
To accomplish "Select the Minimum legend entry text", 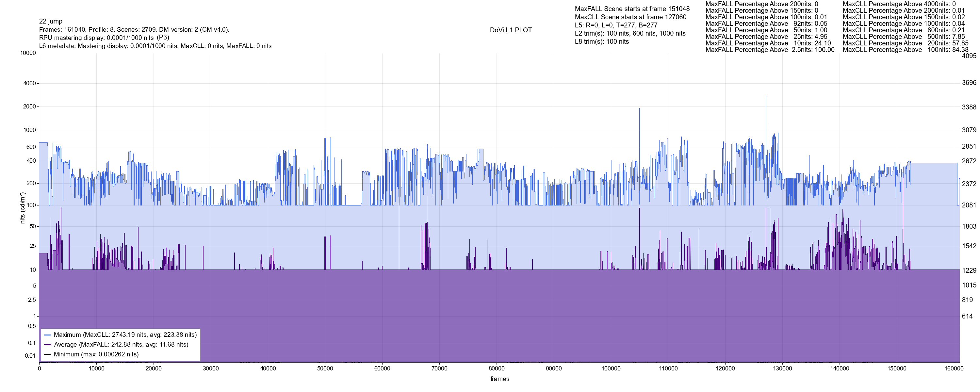I will (96, 355).
